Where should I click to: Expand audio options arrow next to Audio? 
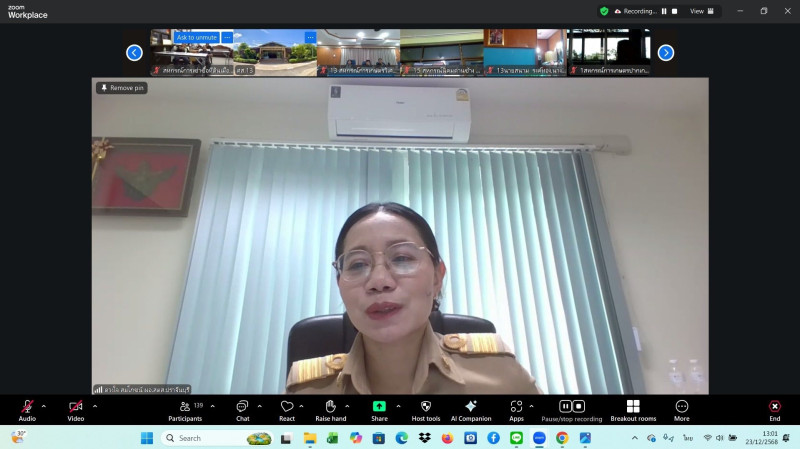point(43,406)
